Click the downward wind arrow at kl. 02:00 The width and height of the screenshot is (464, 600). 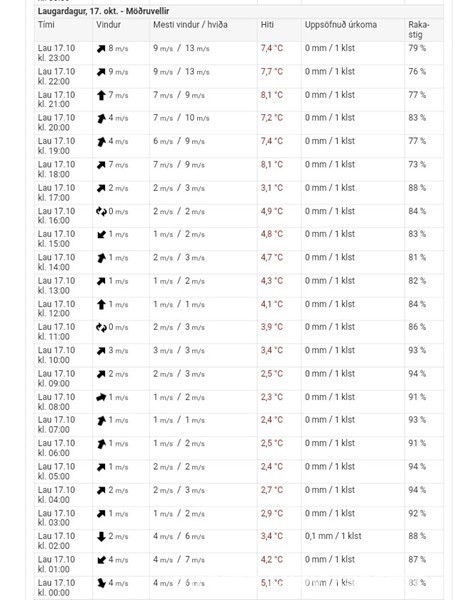pos(101,536)
